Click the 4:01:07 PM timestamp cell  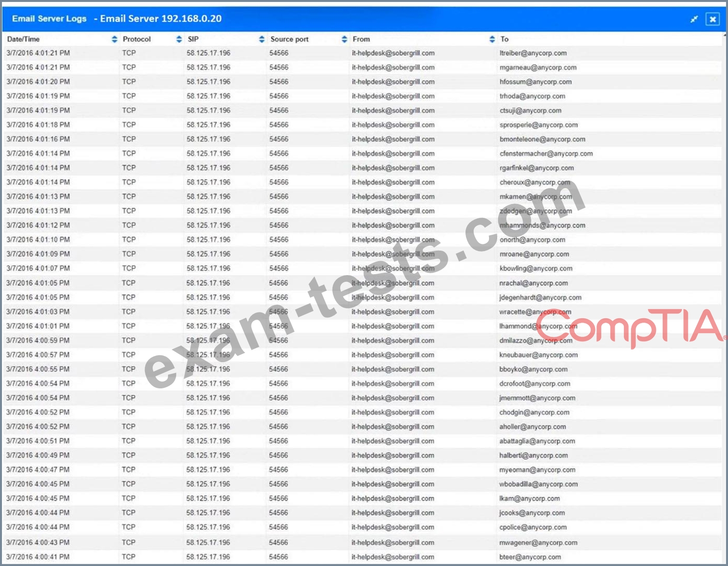pos(38,268)
